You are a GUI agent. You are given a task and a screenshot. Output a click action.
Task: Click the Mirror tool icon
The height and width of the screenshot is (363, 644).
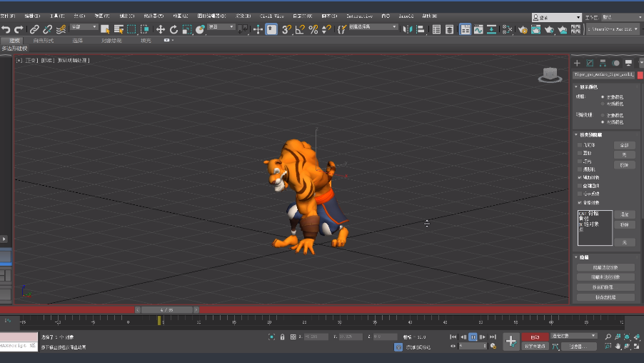pyautogui.click(x=408, y=29)
